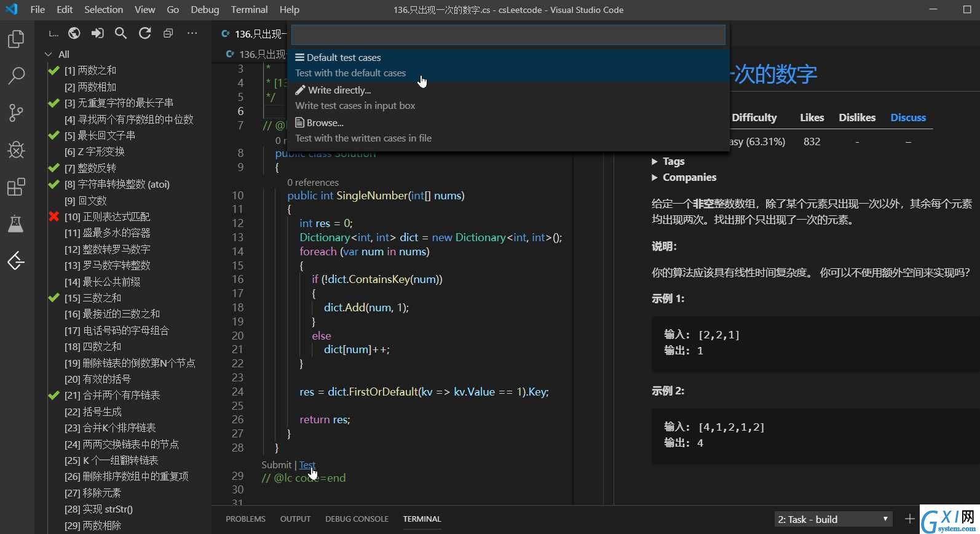Open problem [21] 合并两个有序链表
The width and height of the screenshot is (980, 534).
(112, 395)
